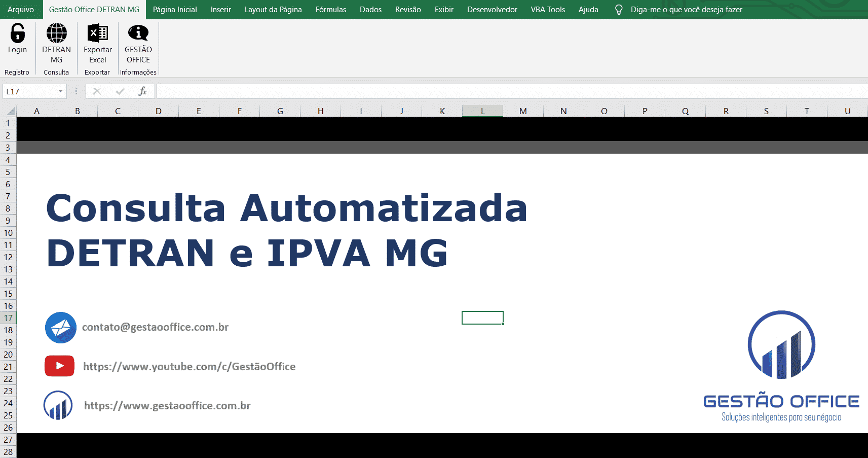Click the formula bar expand dots handle
The width and height of the screenshot is (868, 458).
(x=76, y=91)
